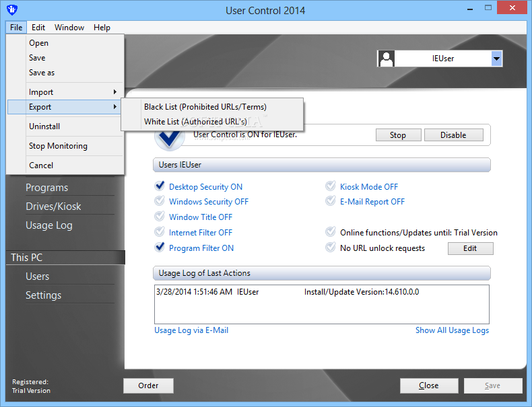
Task: Click the Edit button for URL unlock requests
Action: point(471,248)
